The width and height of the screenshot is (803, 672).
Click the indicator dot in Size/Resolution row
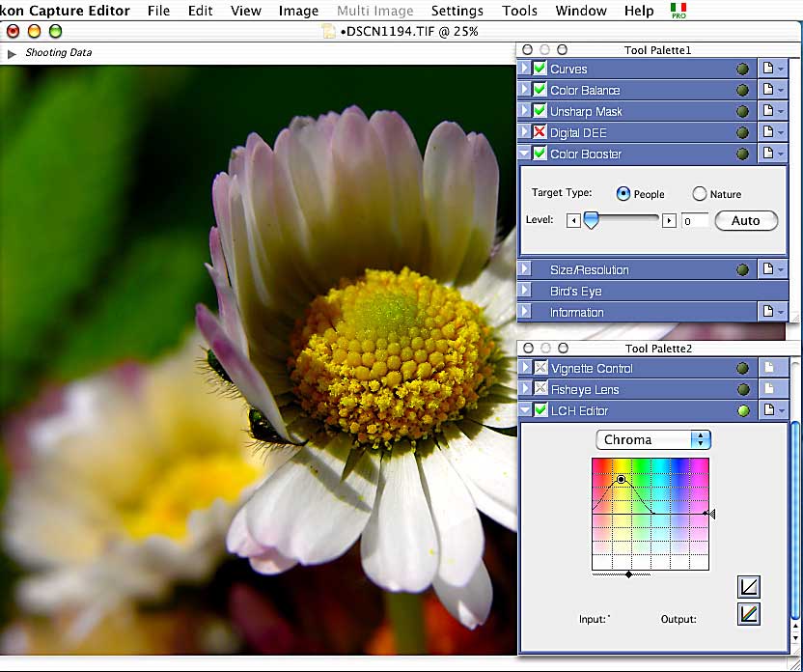point(742,270)
